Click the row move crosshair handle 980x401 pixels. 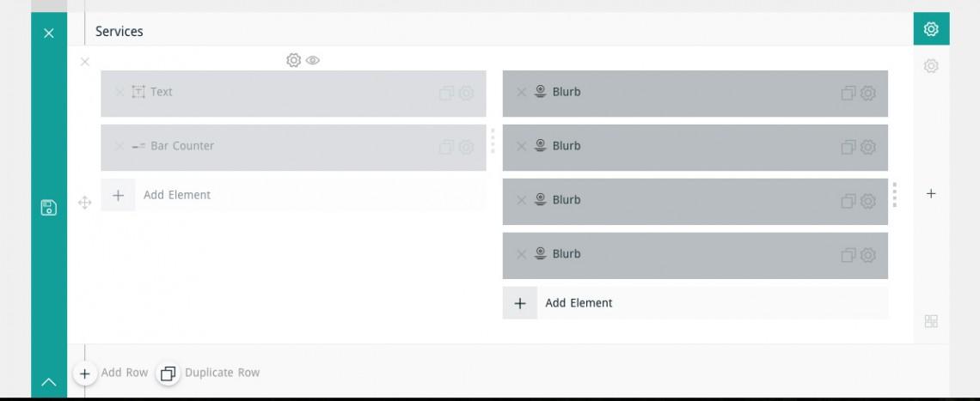[84, 203]
